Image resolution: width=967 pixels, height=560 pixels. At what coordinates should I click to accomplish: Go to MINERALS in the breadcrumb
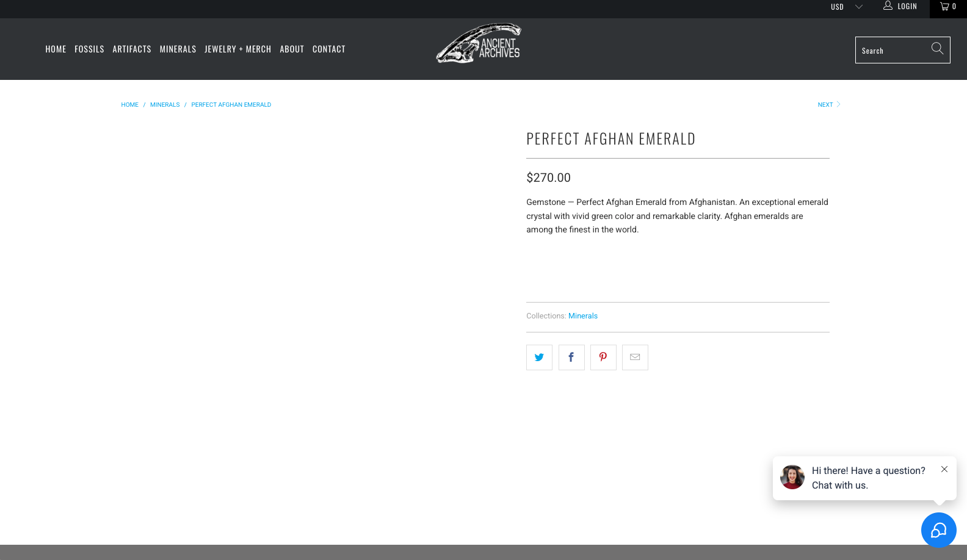tap(165, 104)
